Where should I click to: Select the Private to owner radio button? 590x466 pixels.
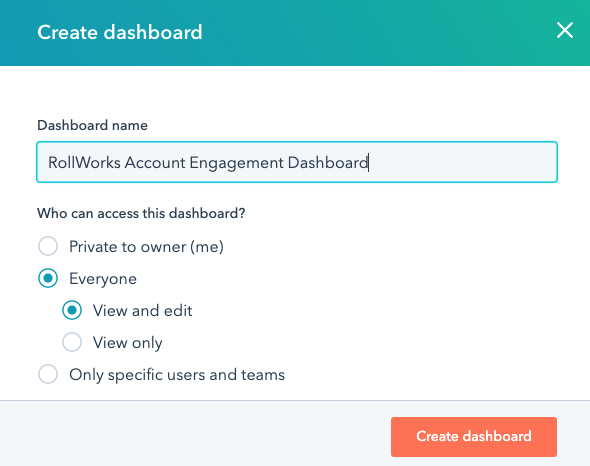(x=48, y=246)
